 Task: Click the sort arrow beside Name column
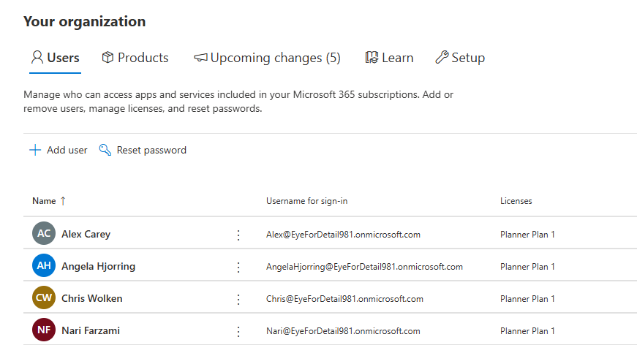63,201
